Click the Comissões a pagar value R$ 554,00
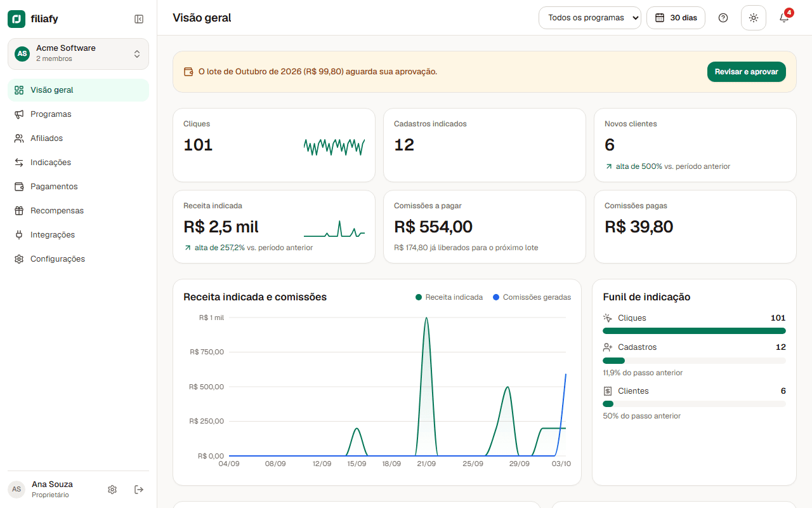 tap(433, 227)
